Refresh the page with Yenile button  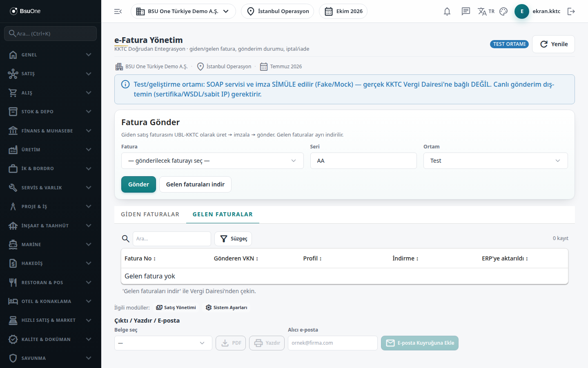click(x=553, y=44)
